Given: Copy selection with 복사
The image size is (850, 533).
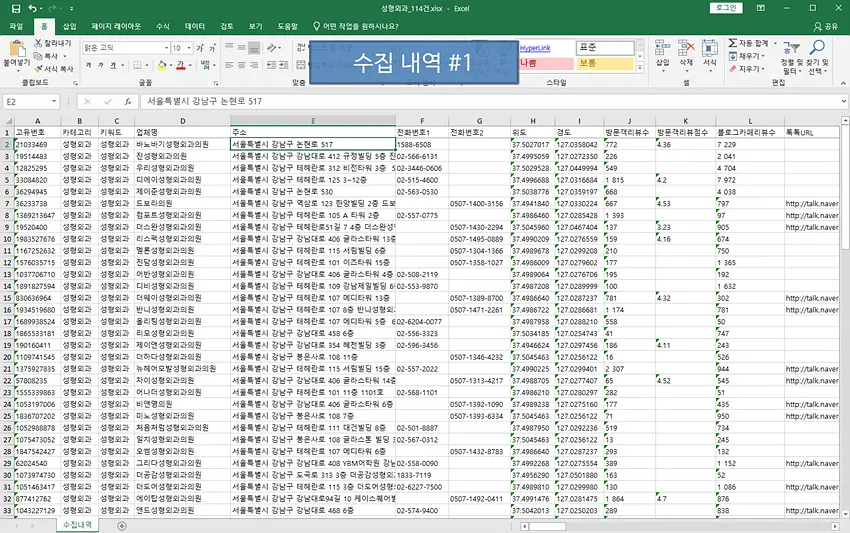Looking at the screenshot, I should coord(46,56).
